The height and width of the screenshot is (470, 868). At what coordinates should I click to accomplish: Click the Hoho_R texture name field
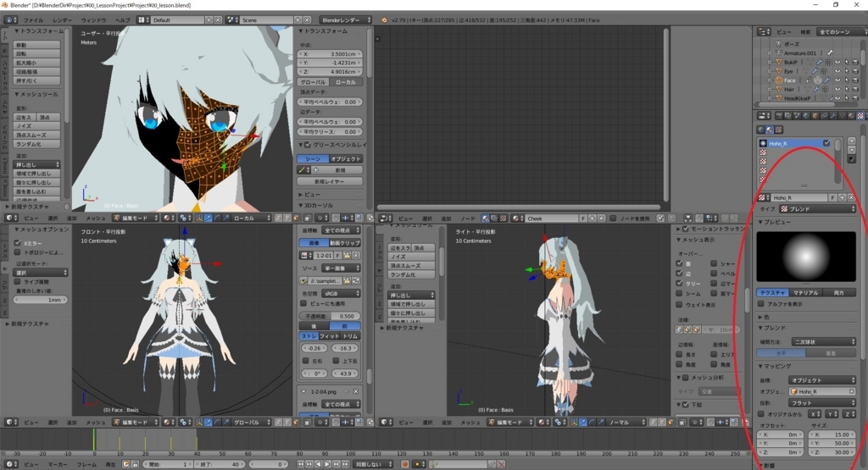click(x=799, y=197)
